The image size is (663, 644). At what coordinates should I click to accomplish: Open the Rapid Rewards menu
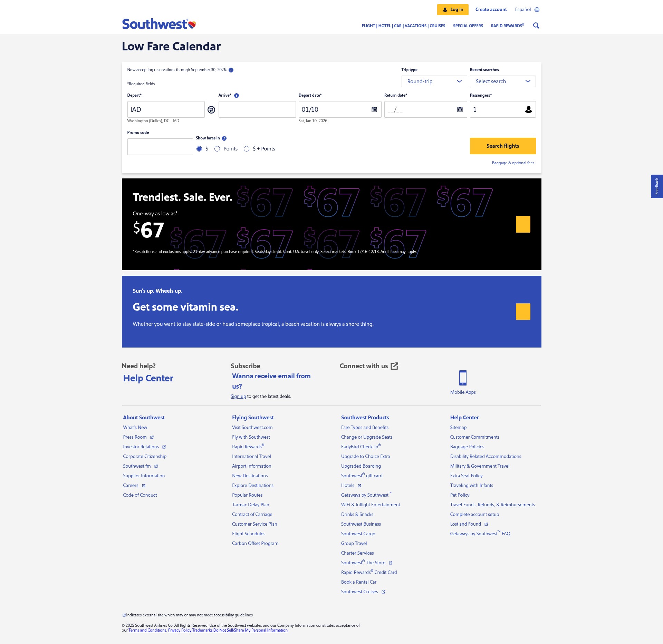(508, 26)
